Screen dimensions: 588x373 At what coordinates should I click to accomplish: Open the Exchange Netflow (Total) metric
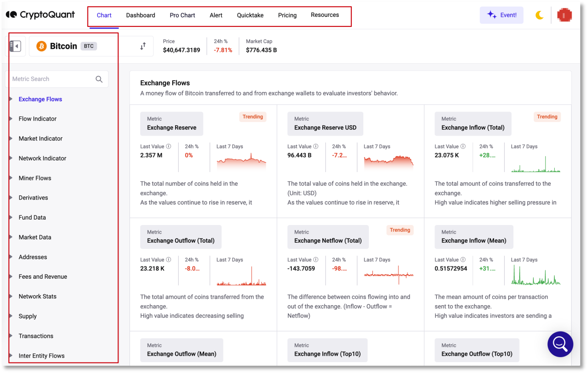click(328, 237)
